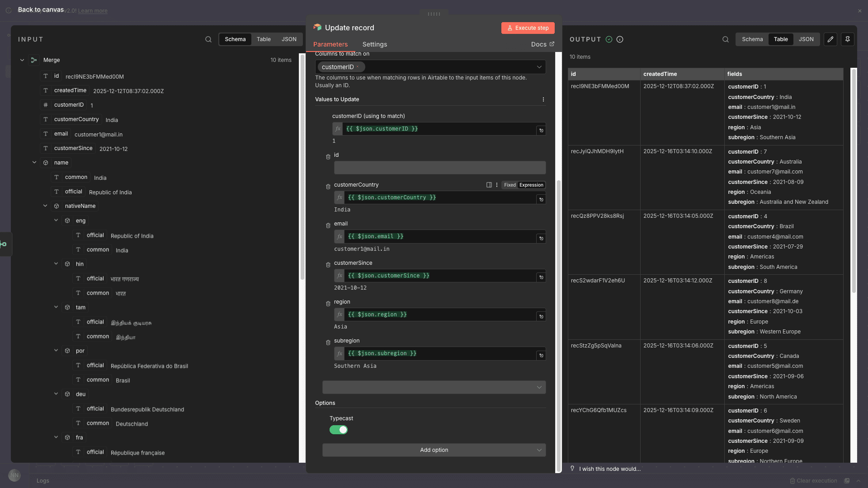Collapse the name object in input schema
Image resolution: width=868 pixels, height=488 pixels.
[x=34, y=162]
